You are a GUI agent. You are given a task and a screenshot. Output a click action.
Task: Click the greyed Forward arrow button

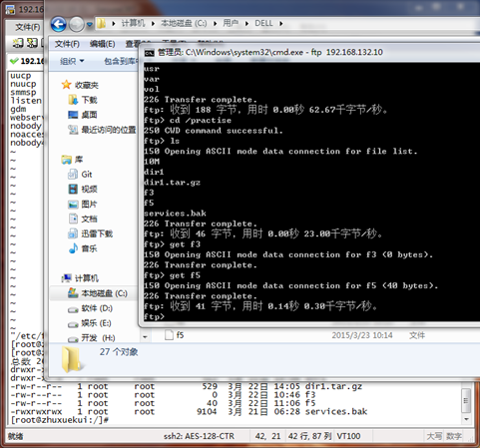point(77,24)
